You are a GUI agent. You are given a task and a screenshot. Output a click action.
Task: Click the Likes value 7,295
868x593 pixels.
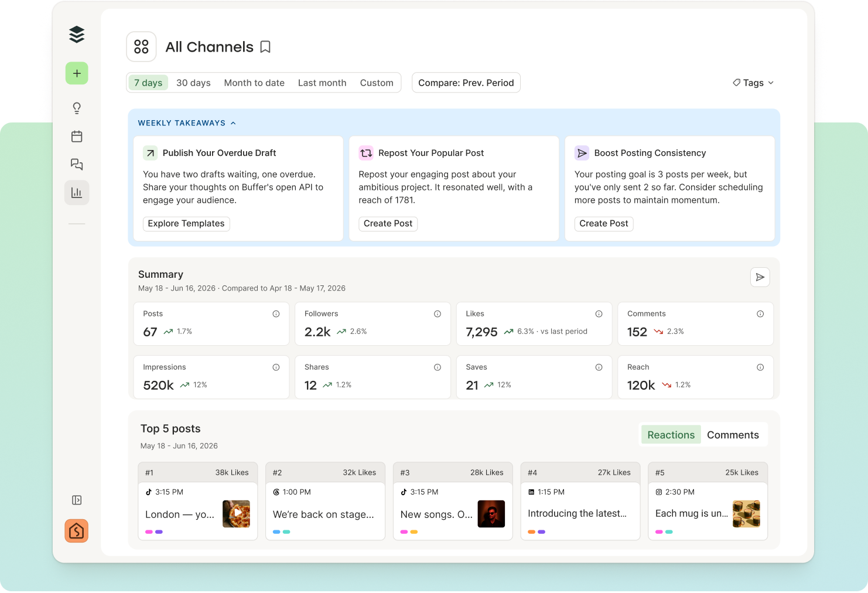tap(481, 332)
